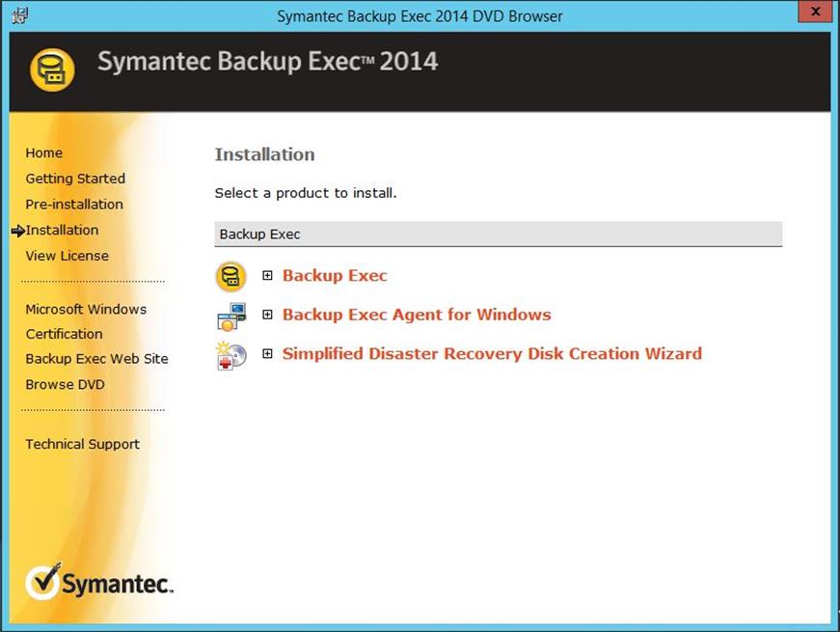Click the Installation page heading
Viewport: 840px width, 632px height.
point(264,154)
